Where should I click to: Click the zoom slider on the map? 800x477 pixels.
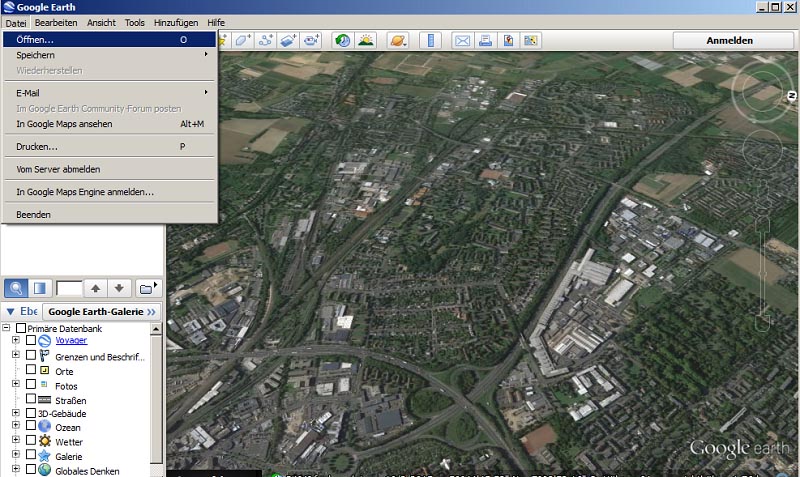click(x=764, y=272)
